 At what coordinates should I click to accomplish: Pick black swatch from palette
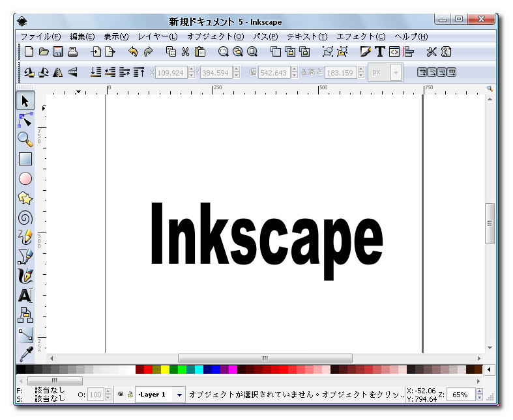pyautogui.click(x=20, y=370)
